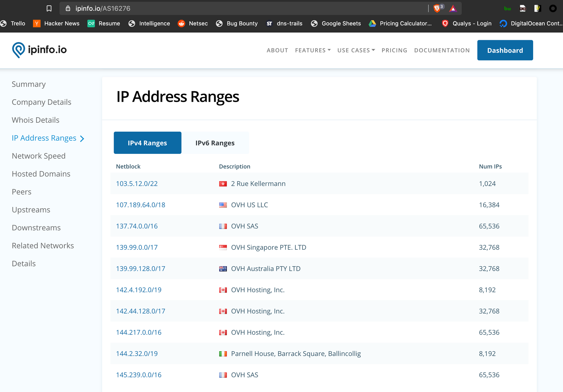Open the Brave Shields lion icon
Image resolution: width=563 pixels, height=392 pixels.
pos(437,8)
